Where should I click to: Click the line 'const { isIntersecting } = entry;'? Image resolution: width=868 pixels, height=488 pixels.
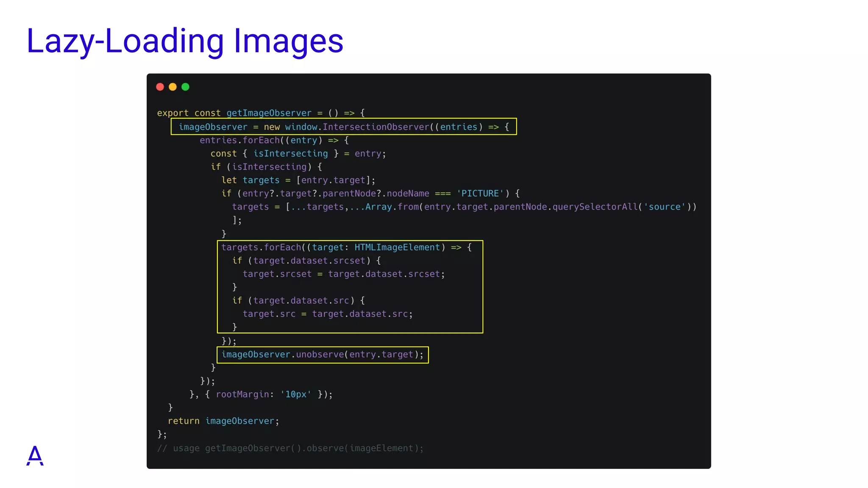click(x=298, y=154)
